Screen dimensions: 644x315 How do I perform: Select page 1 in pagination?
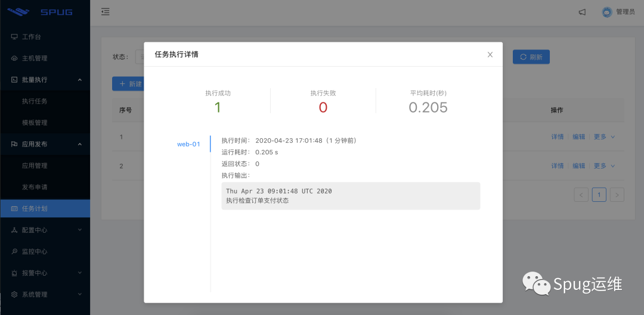point(599,195)
